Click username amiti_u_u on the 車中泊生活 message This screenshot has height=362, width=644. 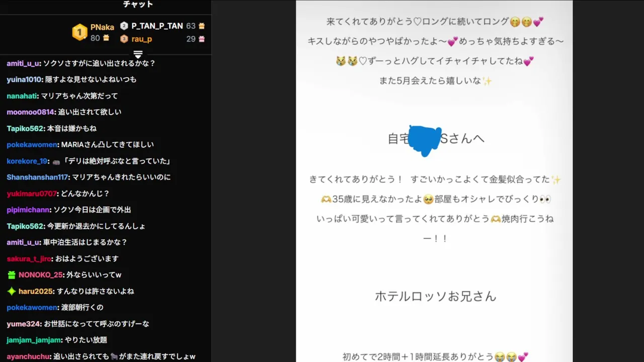coord(23,242)
